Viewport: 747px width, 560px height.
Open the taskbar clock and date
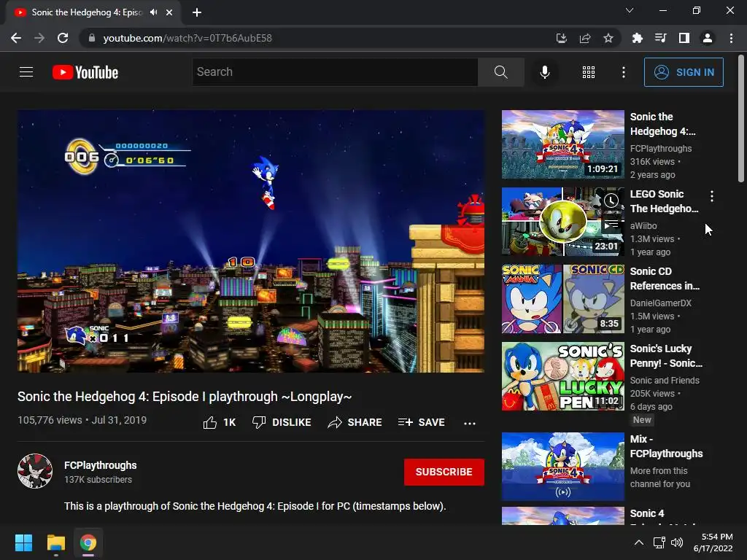pos(713,542)
